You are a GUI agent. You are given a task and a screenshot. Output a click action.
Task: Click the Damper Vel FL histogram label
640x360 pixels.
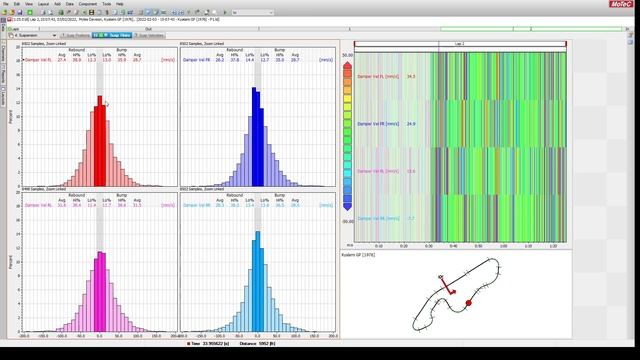[38, 60]
